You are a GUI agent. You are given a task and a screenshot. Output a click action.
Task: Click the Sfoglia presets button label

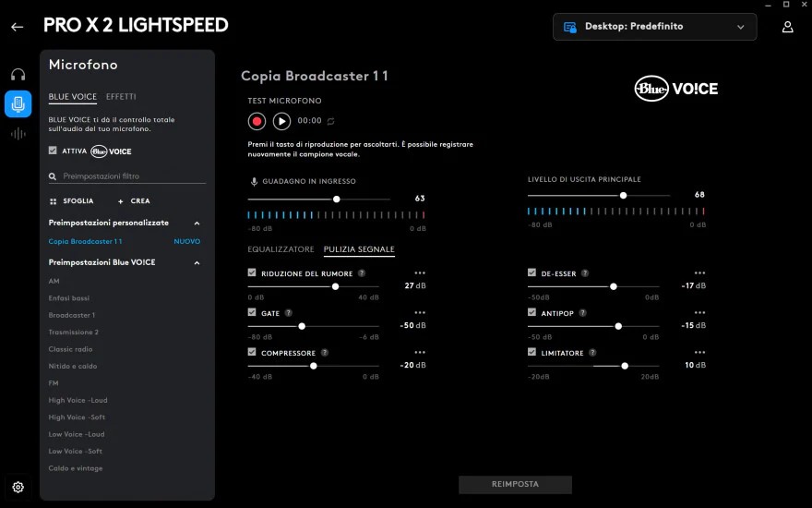coord(78,201)
